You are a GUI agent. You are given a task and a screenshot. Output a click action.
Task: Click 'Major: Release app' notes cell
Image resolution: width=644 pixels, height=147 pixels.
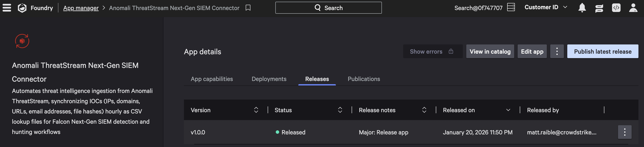pyautogui.click(x=383, y=132)
